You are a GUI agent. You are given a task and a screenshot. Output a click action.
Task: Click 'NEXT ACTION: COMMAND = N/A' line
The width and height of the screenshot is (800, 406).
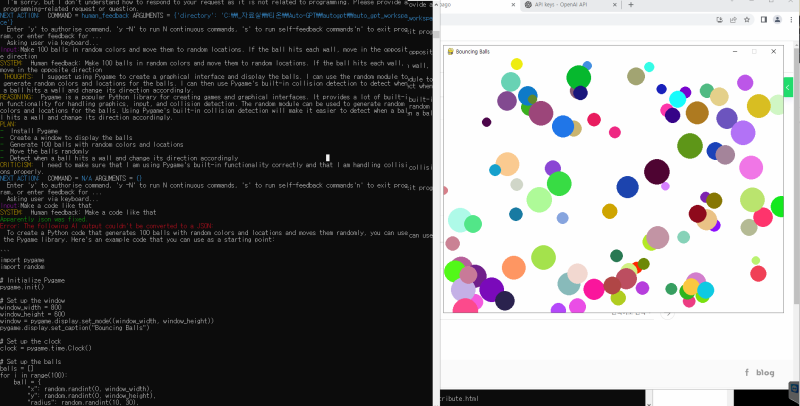point(71,179)
